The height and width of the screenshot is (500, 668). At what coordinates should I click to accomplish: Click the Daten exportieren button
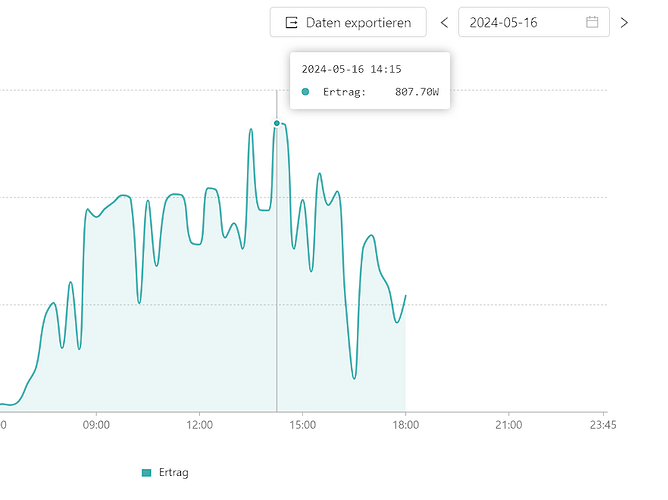point(348,22)
